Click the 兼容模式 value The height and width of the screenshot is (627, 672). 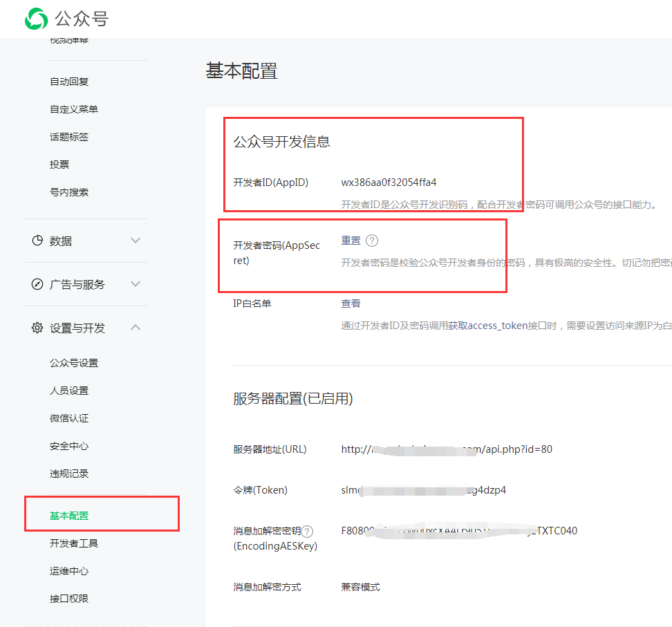click(x=360, y=587)
